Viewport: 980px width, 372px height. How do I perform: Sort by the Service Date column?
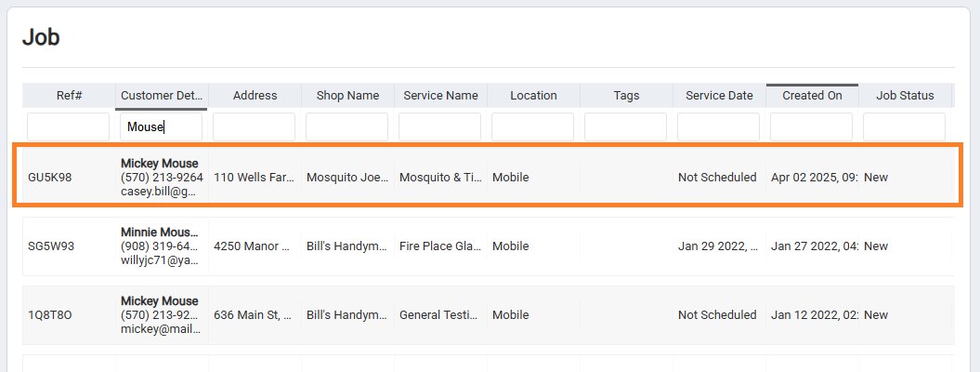[719, 96]
